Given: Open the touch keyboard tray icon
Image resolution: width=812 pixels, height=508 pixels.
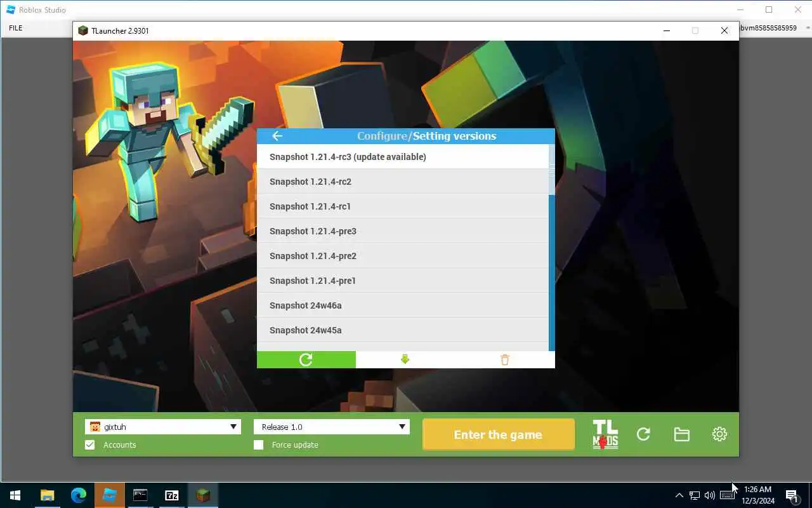Looking at the screenshot, I should [x=727, y=495].
